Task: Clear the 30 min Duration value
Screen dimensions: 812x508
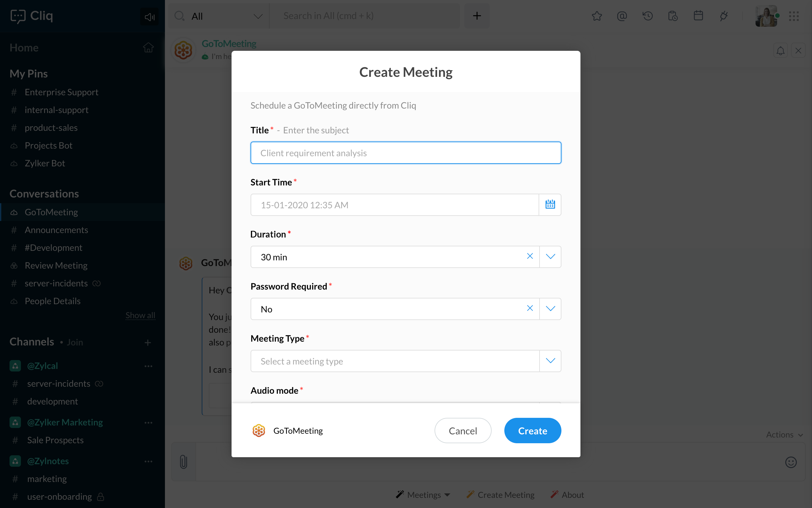Action: (530, 256)
